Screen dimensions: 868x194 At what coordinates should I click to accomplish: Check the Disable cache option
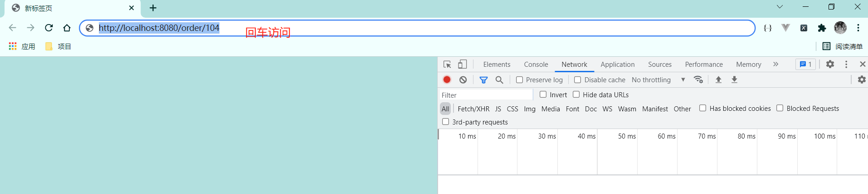[x=578, y=80]
